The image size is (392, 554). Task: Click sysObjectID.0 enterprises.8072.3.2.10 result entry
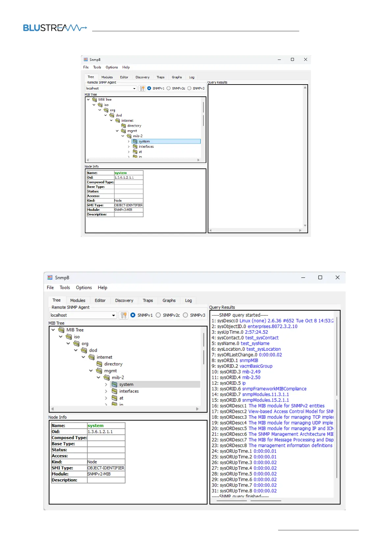(x=254, y=327)
